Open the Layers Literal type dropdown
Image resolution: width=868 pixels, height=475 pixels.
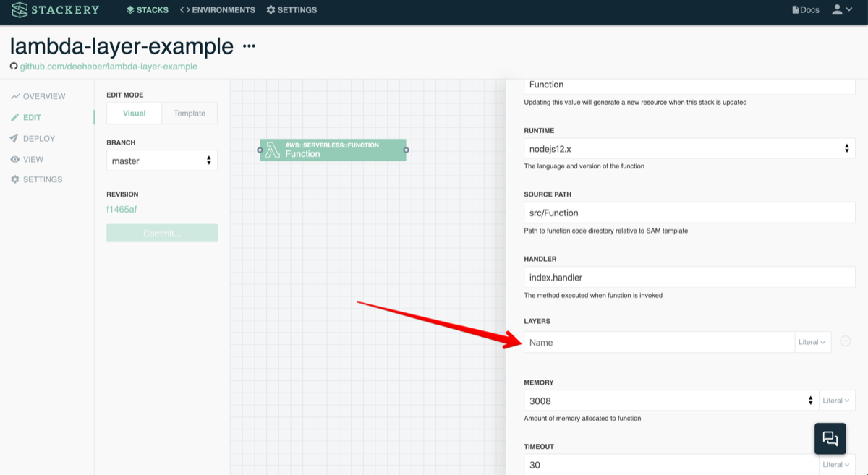pos(812,342)
